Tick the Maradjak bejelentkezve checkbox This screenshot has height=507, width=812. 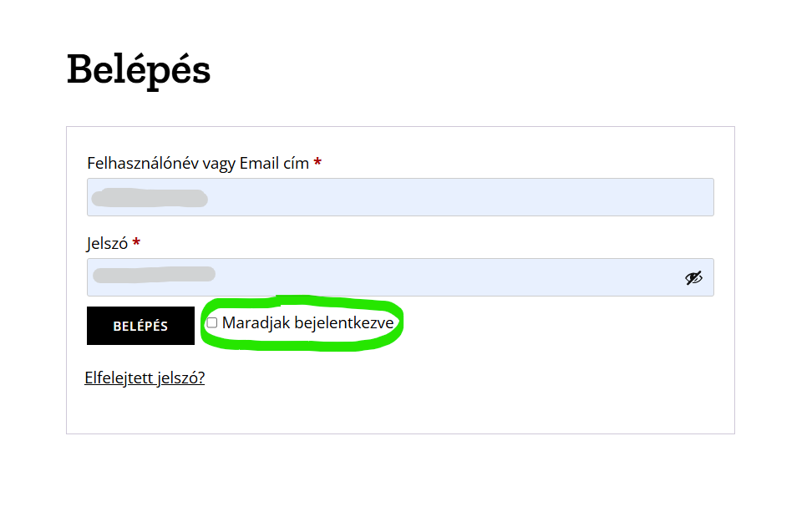(212, 322)
